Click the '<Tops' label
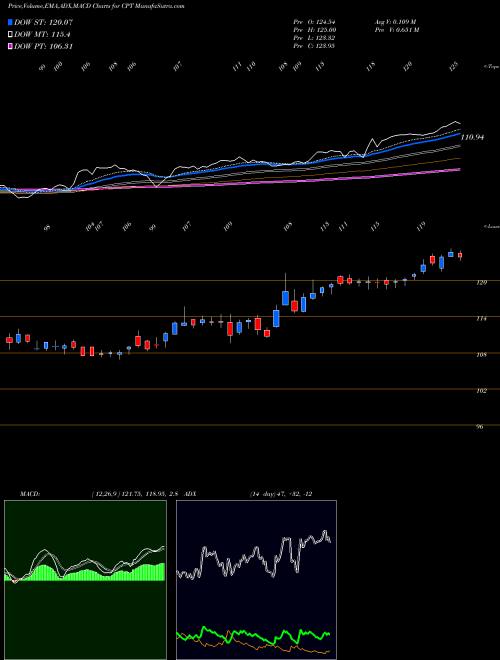The width and height of the screenshot is (500, 660). (491, 67)
